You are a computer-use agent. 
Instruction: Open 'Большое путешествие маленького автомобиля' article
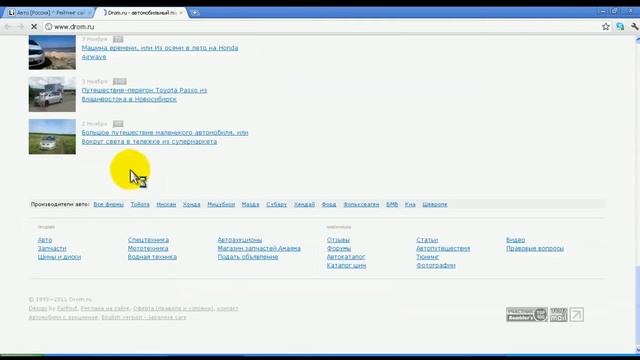click(x=165, y=137)
